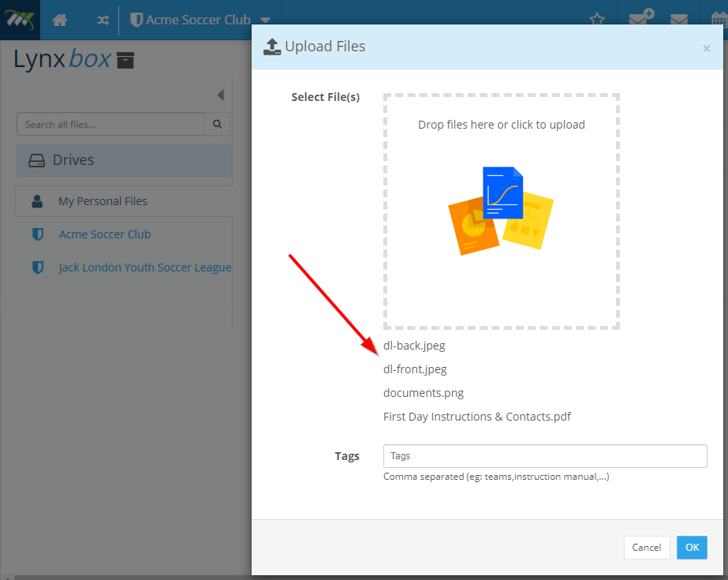This screenshot has width=728, height=580.
Task: Click the Tags input field
Action: pyautogui.click(x=545, y=456)
